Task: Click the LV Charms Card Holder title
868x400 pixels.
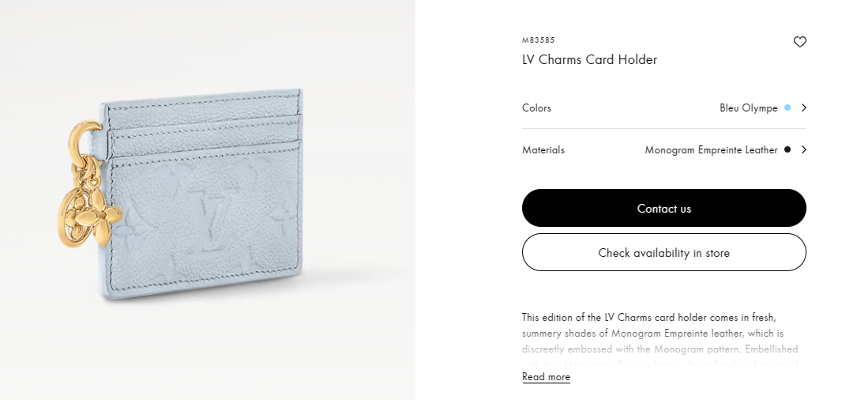Action: (589, 59)
